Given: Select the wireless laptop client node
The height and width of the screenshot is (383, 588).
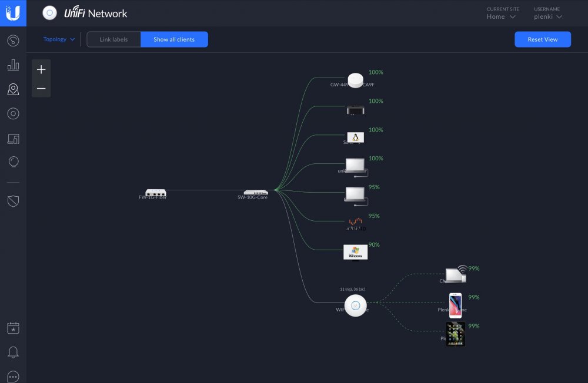Looking at the screenshot, I should pos(456,274).
